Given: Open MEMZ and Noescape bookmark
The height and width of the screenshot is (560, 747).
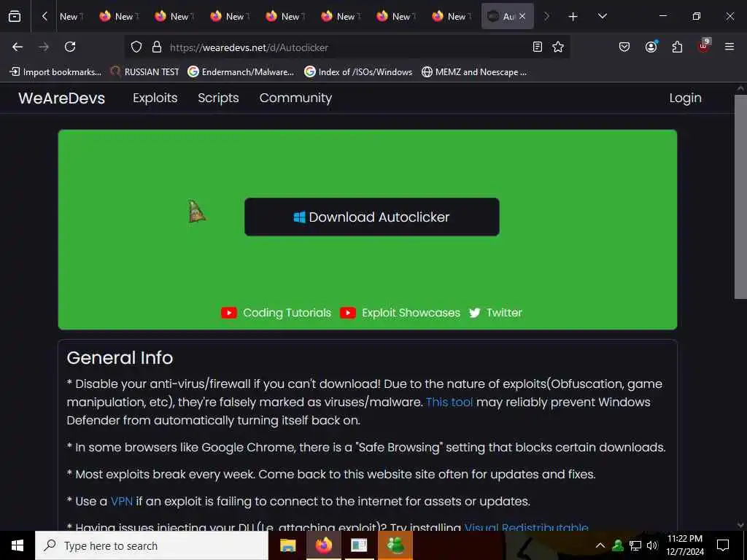Looking at the screenshot, I should [x=474, y=72].
